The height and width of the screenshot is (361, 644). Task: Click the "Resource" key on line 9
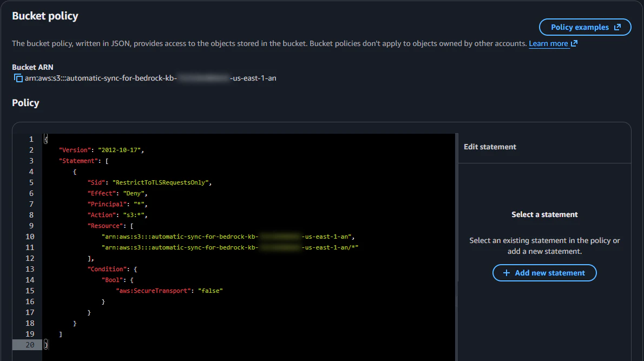(x=105, y=226)
